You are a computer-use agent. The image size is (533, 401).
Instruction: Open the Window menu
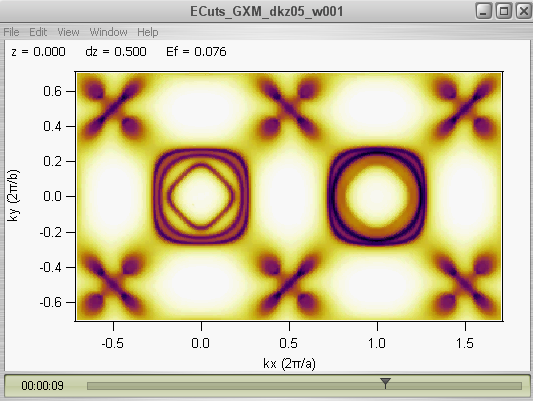(x=108, y=32)
